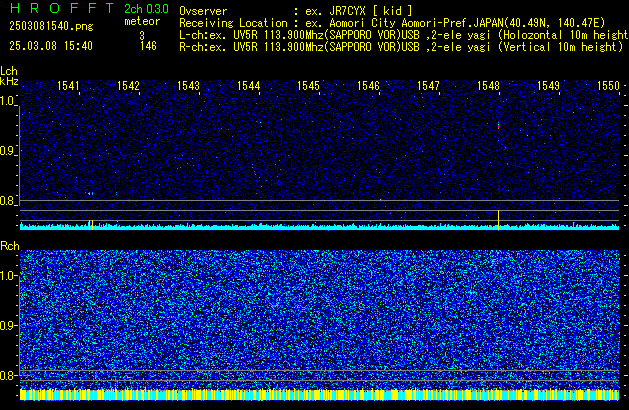This screenshot has height=410, width=629.
Task: Click the L-ch UV5R 113.900Mhz description
Action: coord(404,35)
